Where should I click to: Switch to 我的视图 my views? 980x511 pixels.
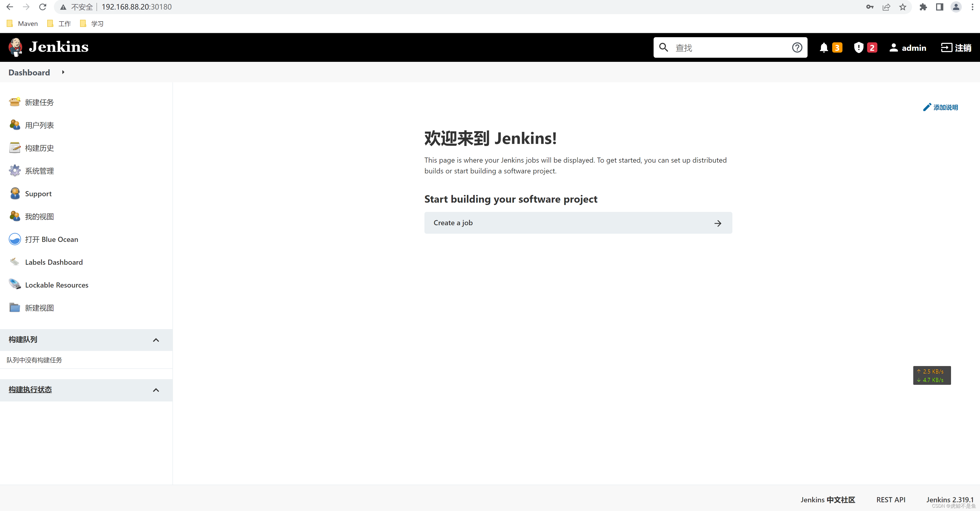tap(40, 216)
